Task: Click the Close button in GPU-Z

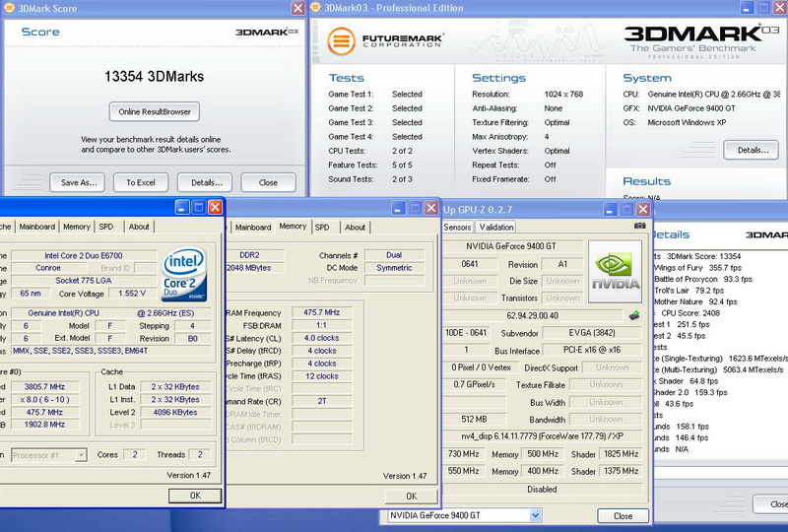Action: point(623,516)
